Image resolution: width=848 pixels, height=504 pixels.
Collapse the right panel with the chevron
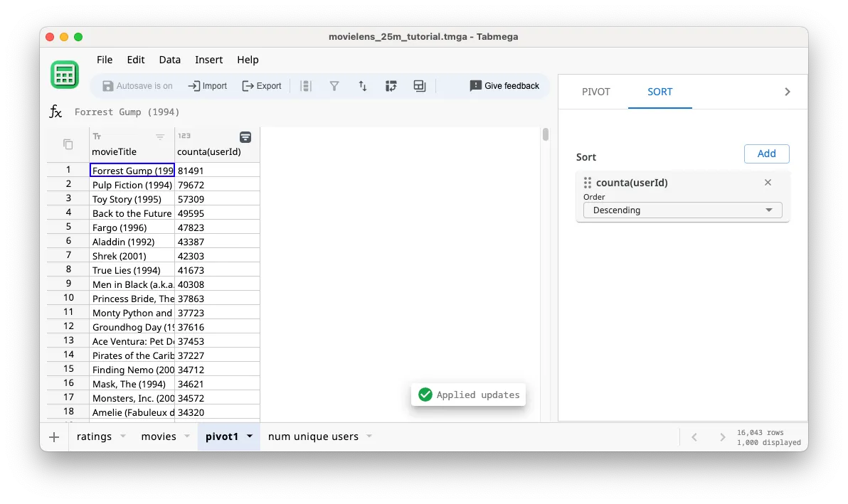pyautogui.click(x=787, y=91)
